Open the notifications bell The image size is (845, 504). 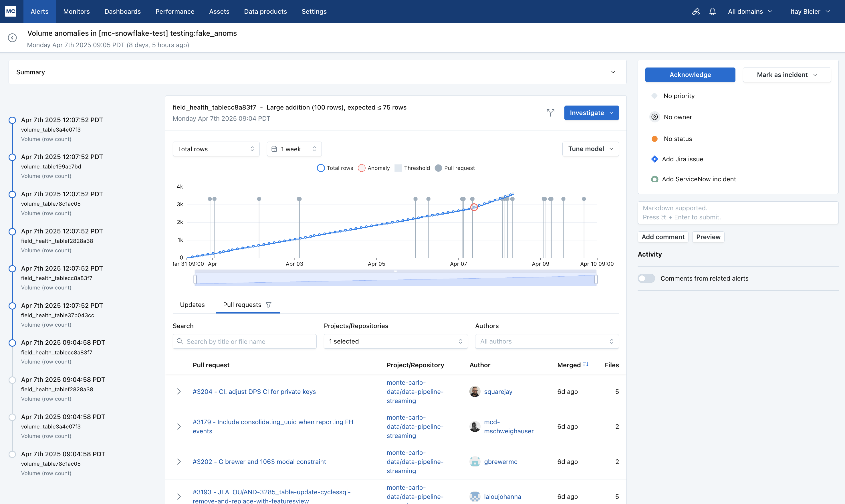tap(712, 11)
